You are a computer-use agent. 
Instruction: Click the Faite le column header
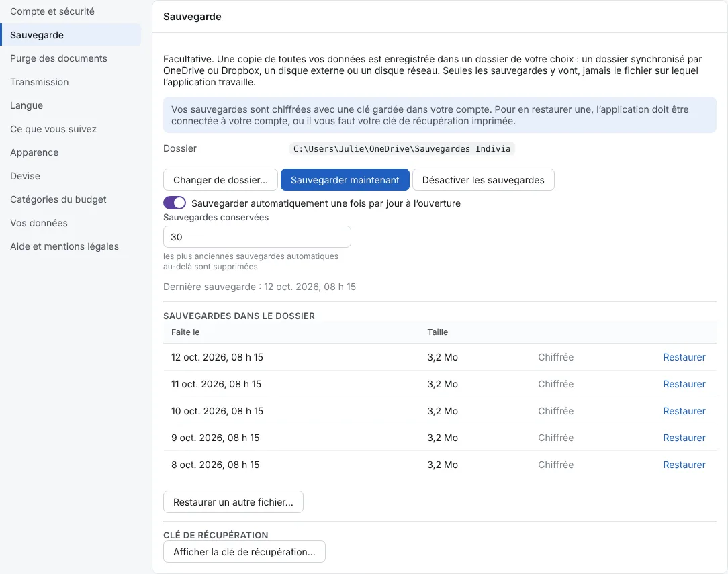185,332
